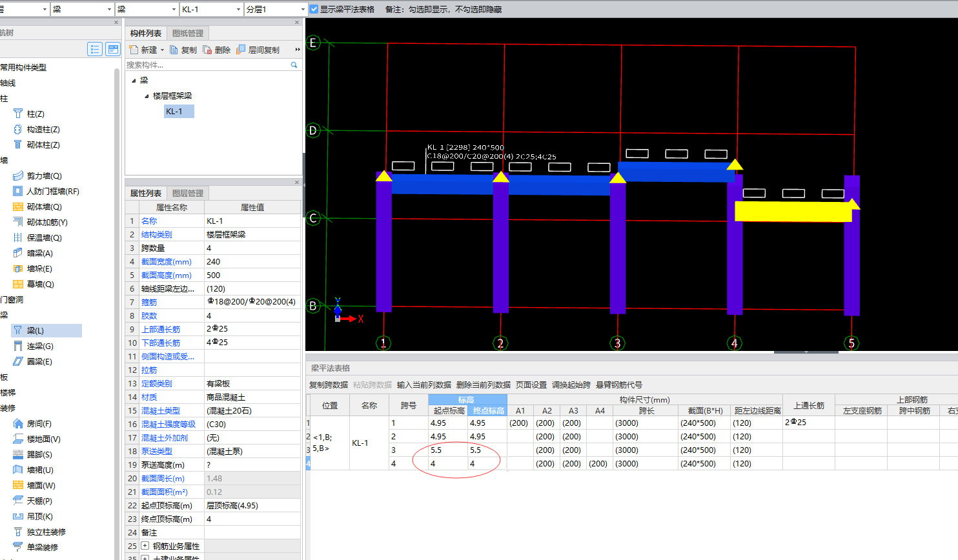958x560 pixels.
Task: Select the 墙裙(U) dado icon
Action: (x=18, y=470)
